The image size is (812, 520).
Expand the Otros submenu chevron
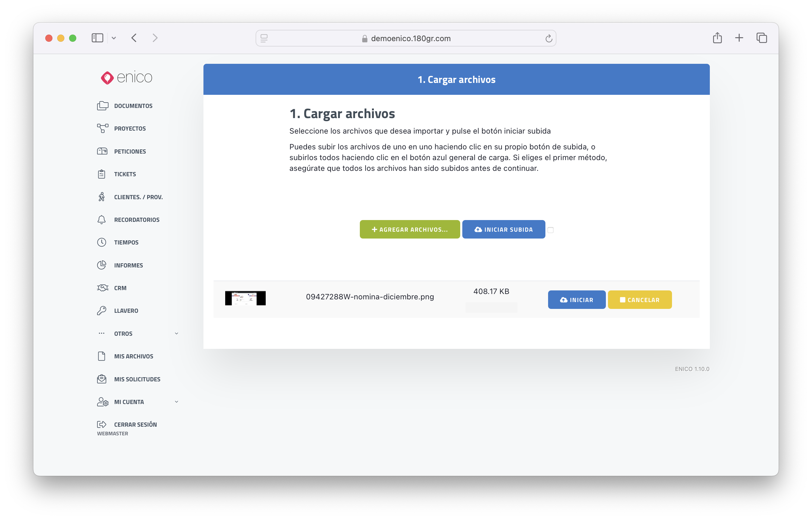(x=176, y=333)
